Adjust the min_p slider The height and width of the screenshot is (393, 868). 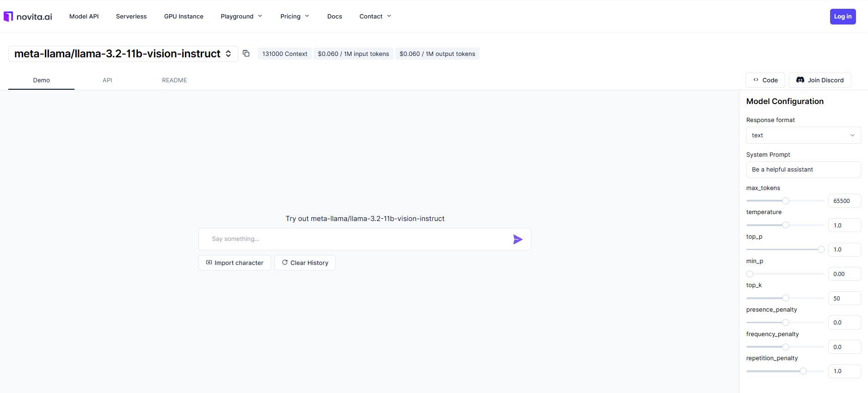coord(785,274)
